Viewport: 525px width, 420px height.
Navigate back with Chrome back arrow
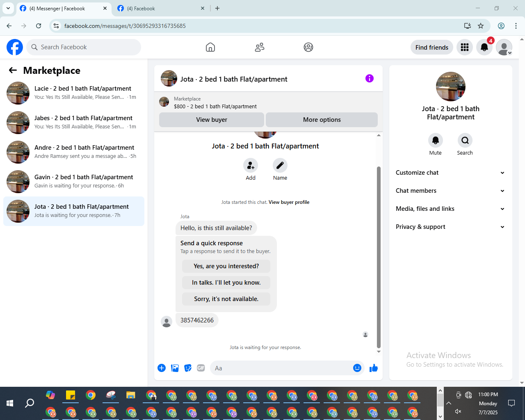[9, 26]
